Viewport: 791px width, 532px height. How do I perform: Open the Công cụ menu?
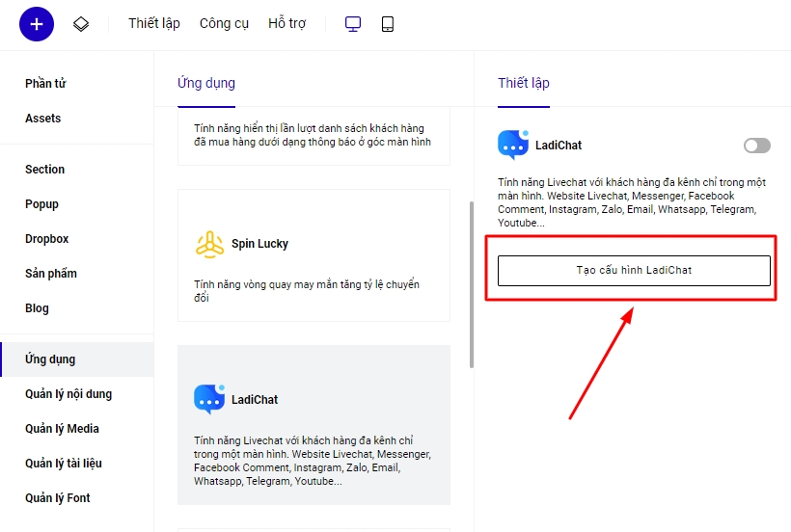[x=224, y=24]
